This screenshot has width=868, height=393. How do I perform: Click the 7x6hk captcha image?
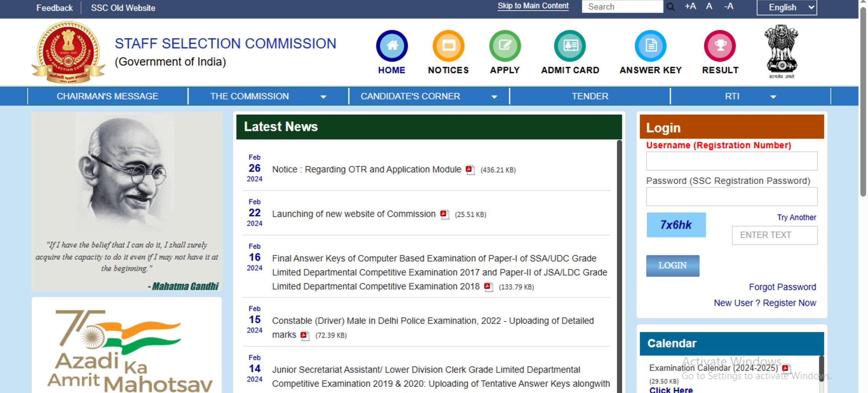point(676,225)
